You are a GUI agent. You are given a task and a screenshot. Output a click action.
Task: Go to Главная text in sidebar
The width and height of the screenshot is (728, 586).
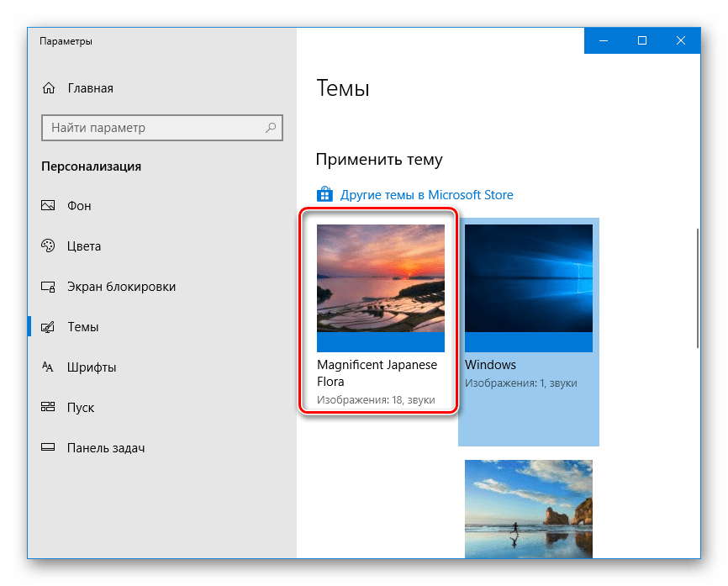tap(90, 88)
